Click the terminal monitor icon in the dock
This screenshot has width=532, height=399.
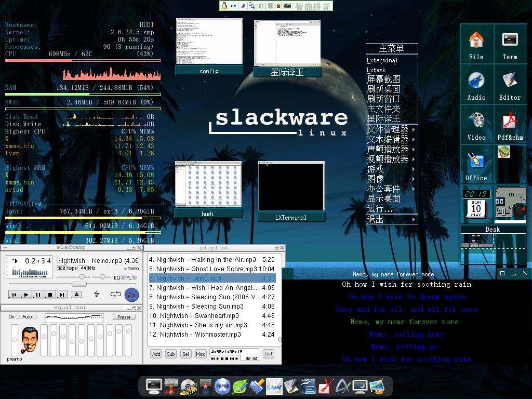[x=154, y=386]
